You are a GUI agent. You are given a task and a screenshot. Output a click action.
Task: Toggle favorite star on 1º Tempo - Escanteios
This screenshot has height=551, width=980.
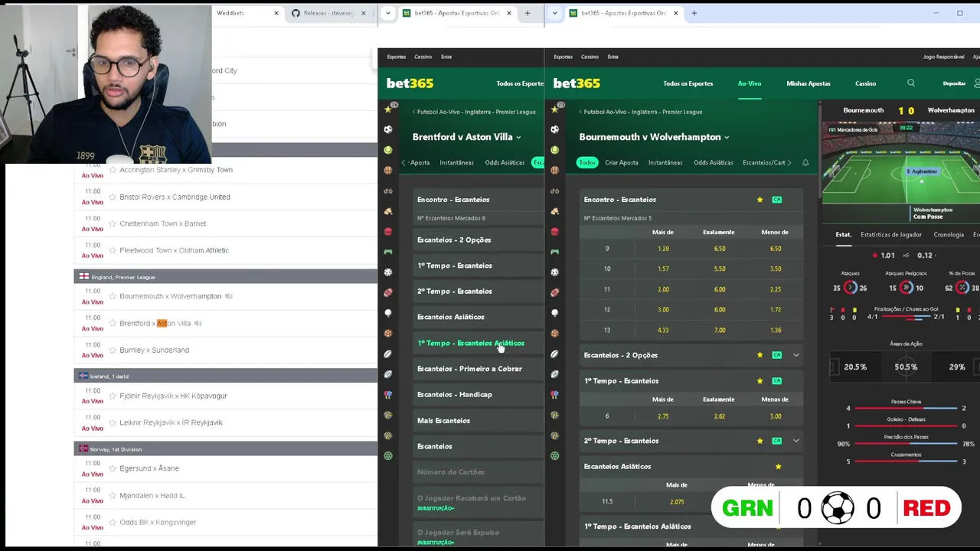pos(759,381)
